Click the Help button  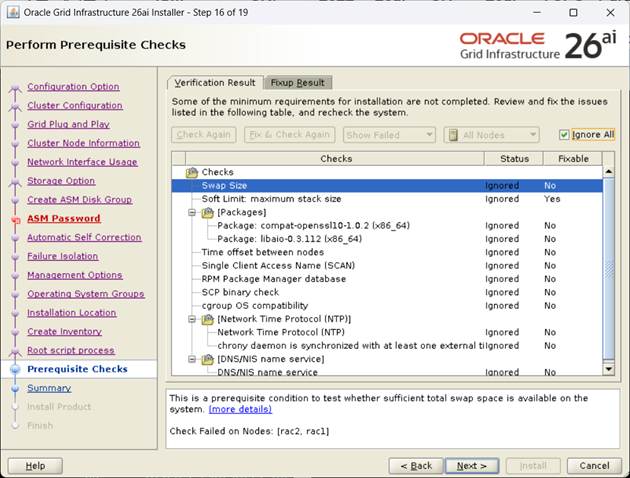point(35,466)
